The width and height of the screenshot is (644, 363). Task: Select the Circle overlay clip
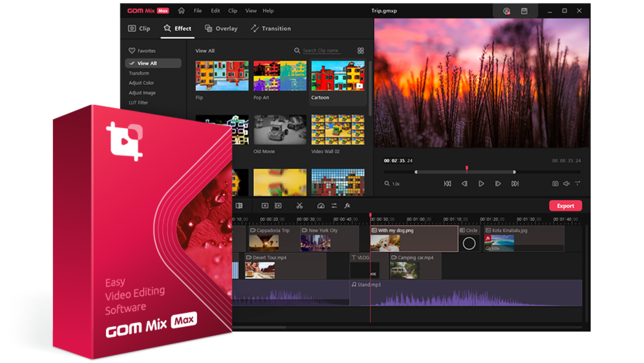click(x=469, y=239)
